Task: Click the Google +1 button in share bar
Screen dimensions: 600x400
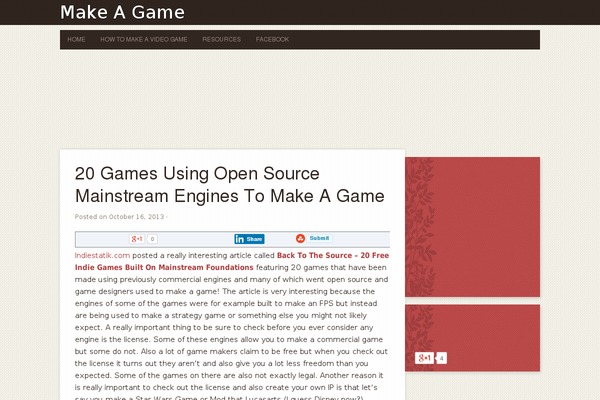Action: click(137, 239)
